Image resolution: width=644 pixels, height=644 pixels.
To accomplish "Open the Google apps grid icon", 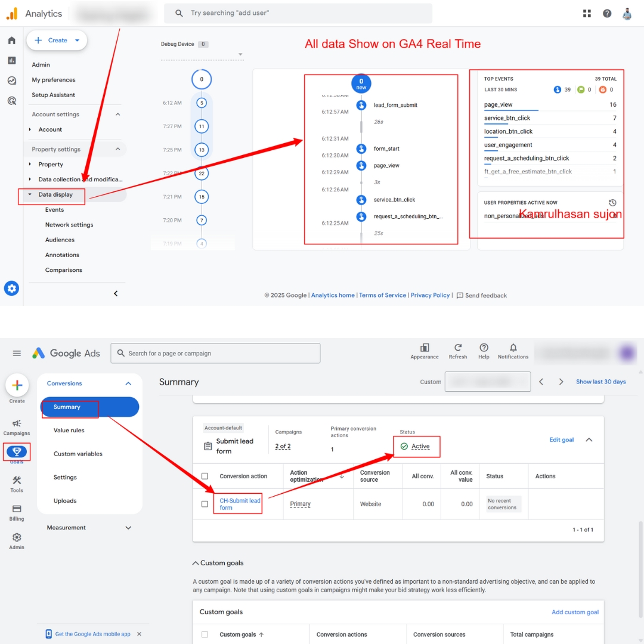I will [587, 13].
